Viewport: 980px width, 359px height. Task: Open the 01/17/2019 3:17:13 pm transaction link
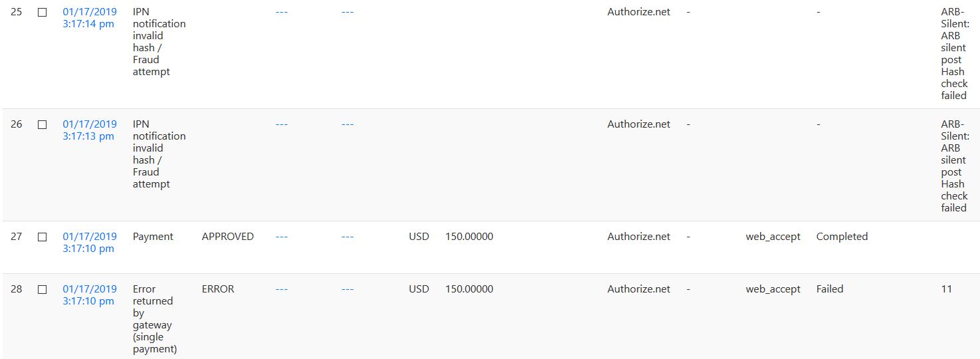tap(90, 130)
